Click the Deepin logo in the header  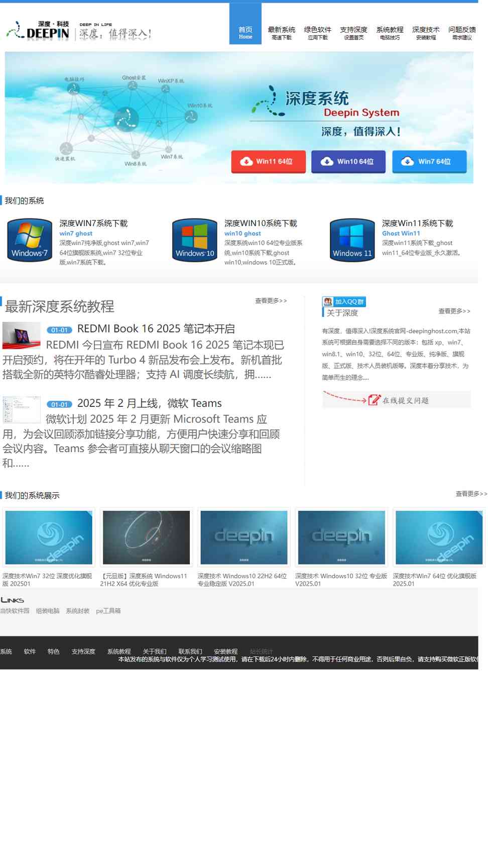[78, 31]
